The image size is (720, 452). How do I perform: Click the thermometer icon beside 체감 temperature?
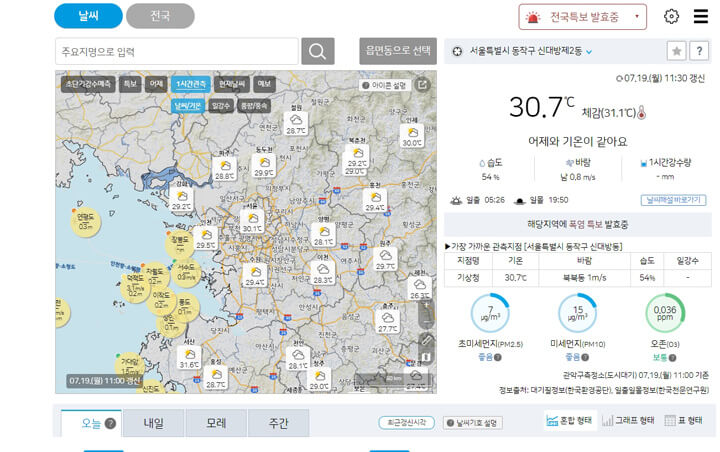click(x=642, y=113)
